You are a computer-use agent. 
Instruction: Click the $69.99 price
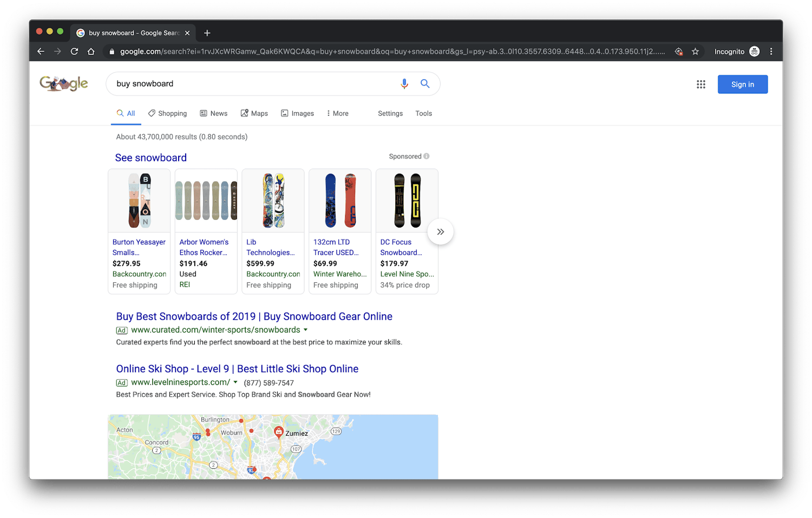pyautogui.click(x=325, y=263)
